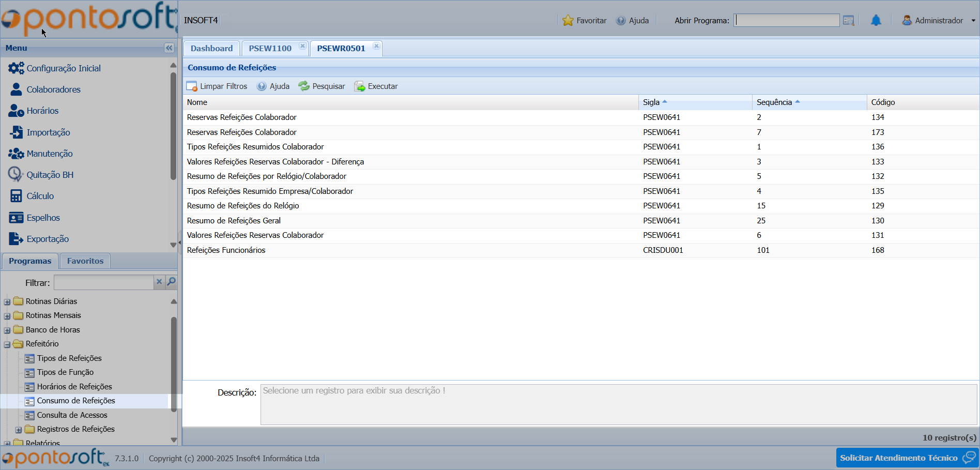
Task: Expand the Rotinas Diárias folder
Action: [x=7, y=302]
